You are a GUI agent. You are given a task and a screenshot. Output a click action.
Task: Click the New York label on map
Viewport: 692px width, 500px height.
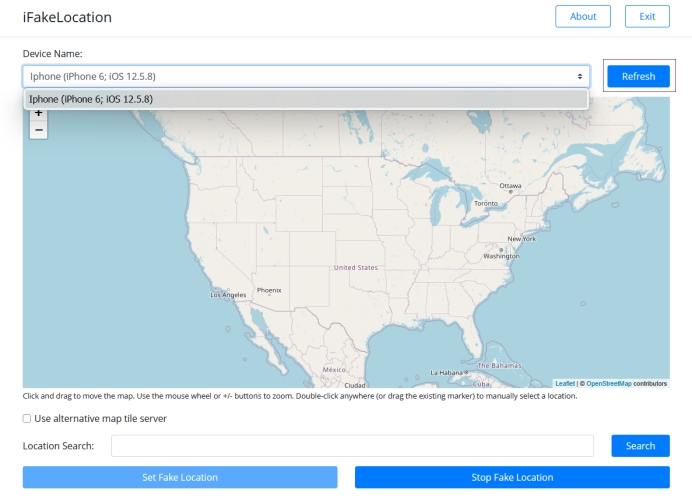pyautogui.click(x=521, y=239)
